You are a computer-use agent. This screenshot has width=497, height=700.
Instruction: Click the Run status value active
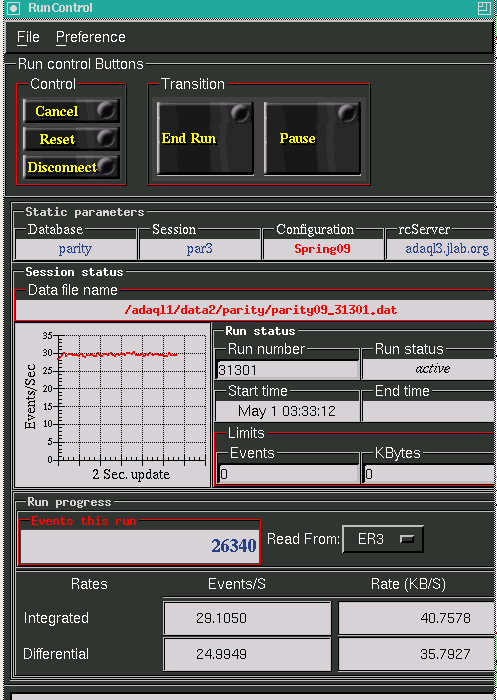pos(432,369)
